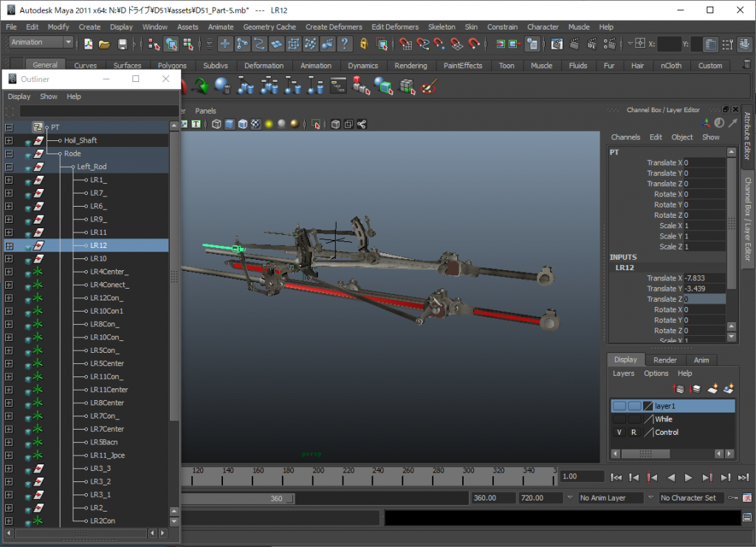The height and width of the screenshot is (547, 756).
Task: Toggle the yellow padlock icon
Action: [363, 44]
